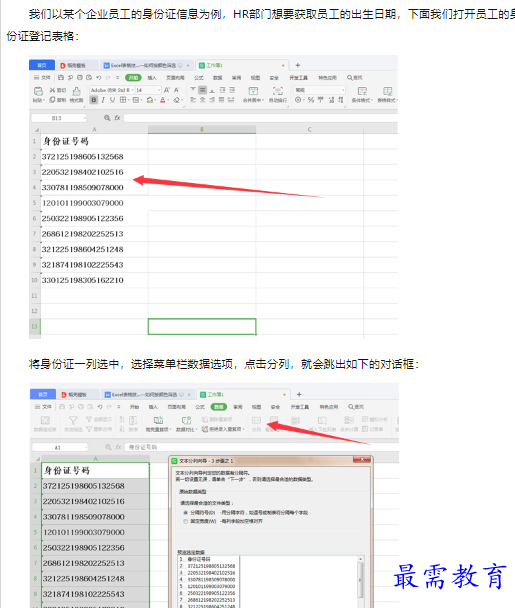Open the A1 name box dropdown arrow
Image resolution: width=515 pixels, height=608 pixels.
(x=85, y=447)
